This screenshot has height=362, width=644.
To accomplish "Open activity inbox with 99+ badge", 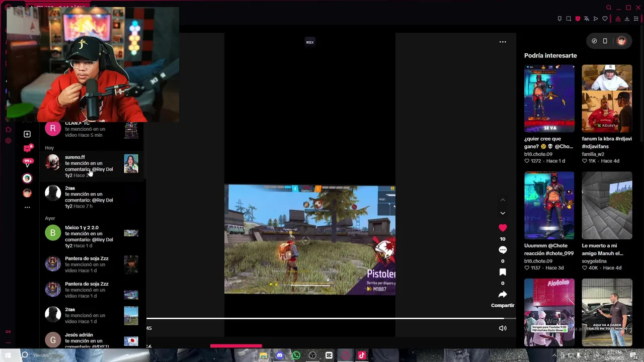I will 27,163.
